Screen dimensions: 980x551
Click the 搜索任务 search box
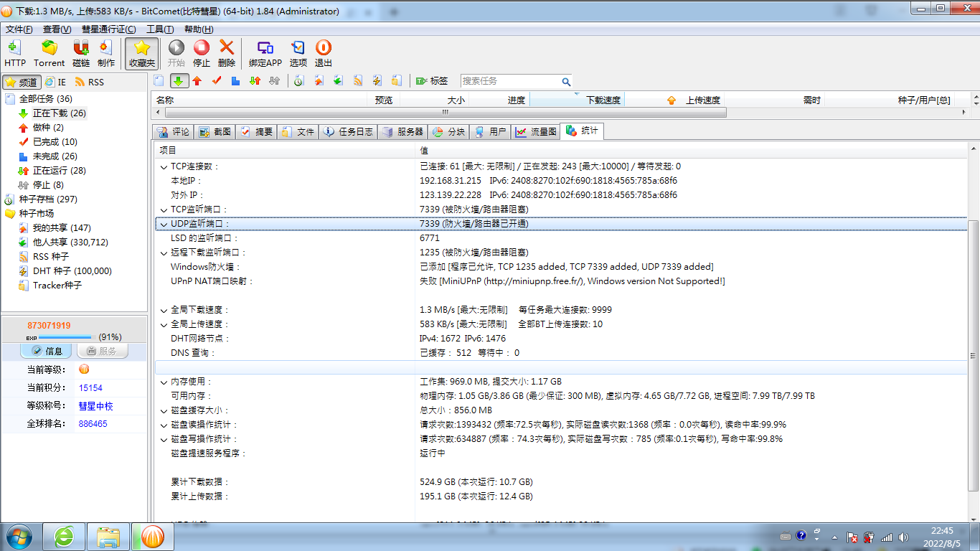[x=509, y=81]
